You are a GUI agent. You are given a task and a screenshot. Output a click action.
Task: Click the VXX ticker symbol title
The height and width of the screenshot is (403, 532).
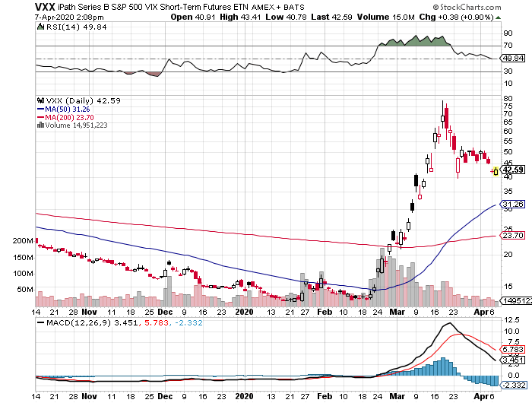tap(45, 7)
